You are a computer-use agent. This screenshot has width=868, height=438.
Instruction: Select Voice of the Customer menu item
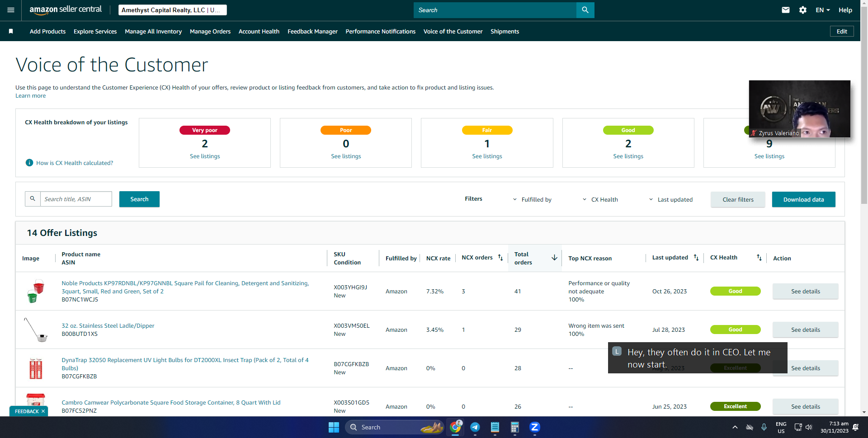pos(453,31)
